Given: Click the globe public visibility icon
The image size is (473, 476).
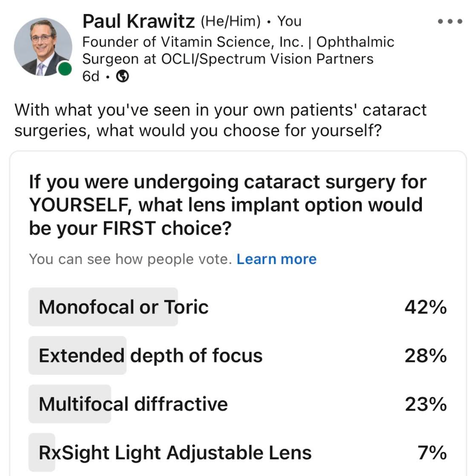Looking at the screenshot, I should [x=122, y=76].
